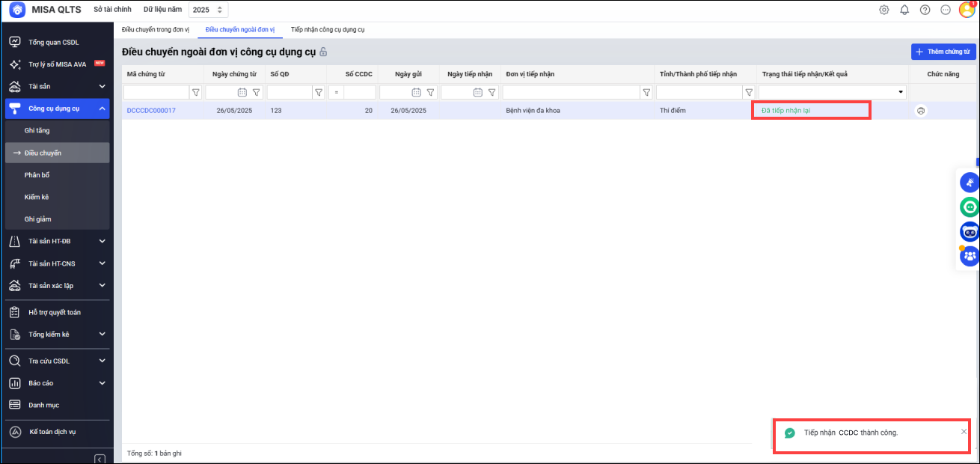
Task: Click the Đơn vị tiếp nhận filter field
Action: (x=571, y=93)
